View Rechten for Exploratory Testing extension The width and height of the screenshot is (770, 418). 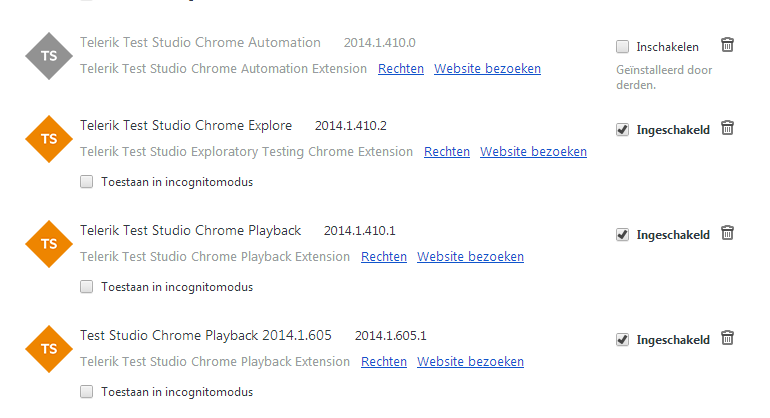[447, 152]
